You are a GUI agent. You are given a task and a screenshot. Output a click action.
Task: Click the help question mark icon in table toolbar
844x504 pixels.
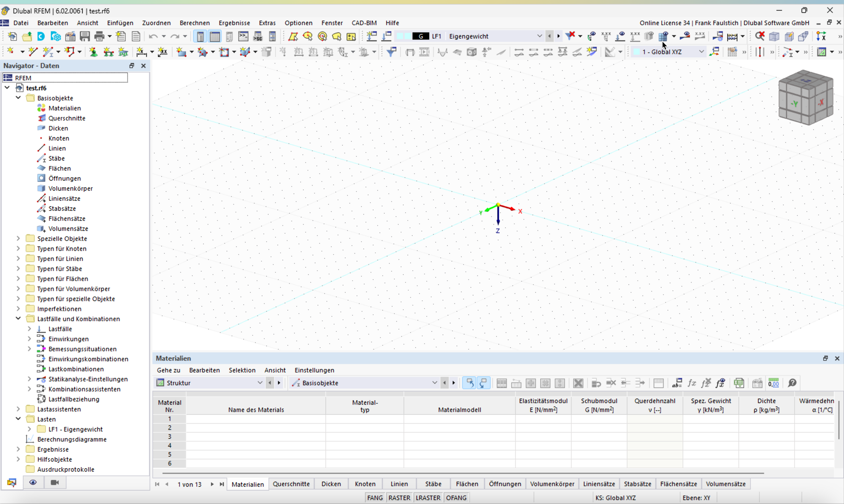pyautogui.click(x=792, y=383)
